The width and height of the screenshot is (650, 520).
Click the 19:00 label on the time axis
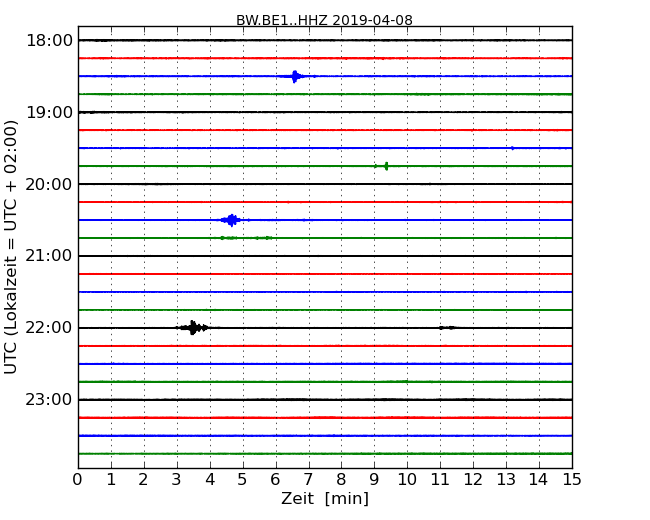pos(49,112)
